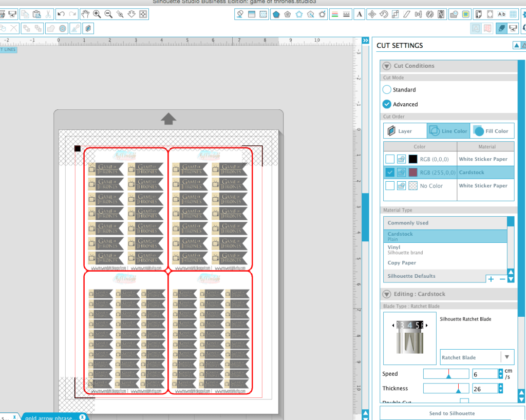Uncheck the RGB (255,0,0) cut row
Viewport: 526px width, 420px height.
click(x=390, y=173)
